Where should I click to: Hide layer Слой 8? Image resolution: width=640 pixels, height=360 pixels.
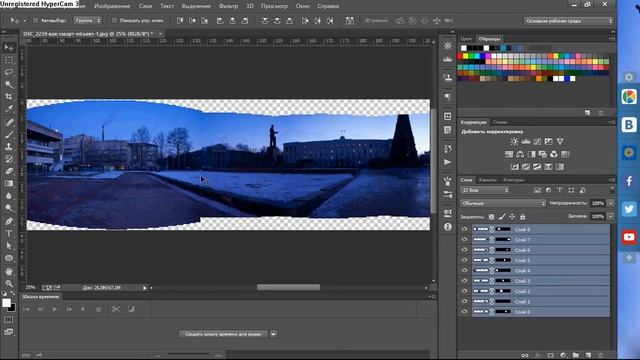[464, 229]
